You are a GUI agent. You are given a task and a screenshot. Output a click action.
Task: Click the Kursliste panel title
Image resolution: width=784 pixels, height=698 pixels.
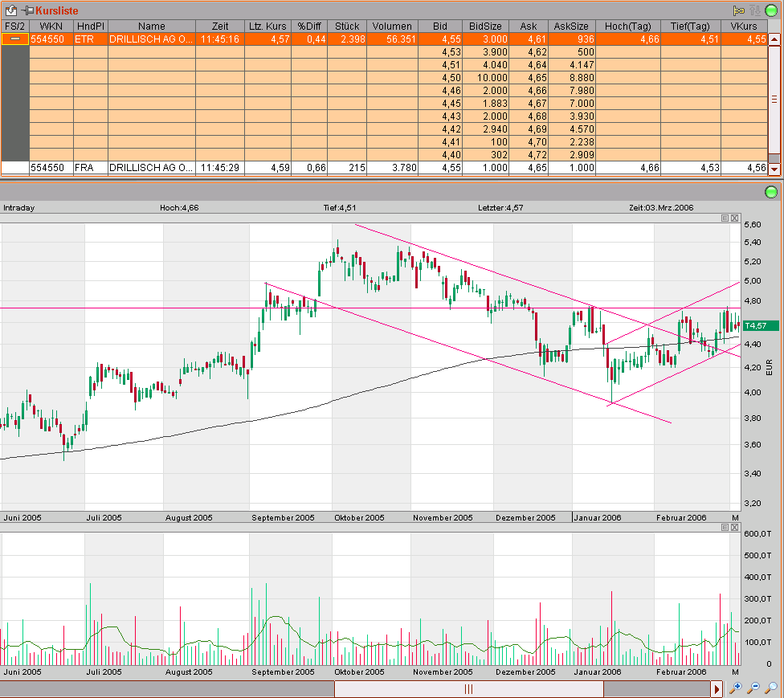click(x=57, y=10)
